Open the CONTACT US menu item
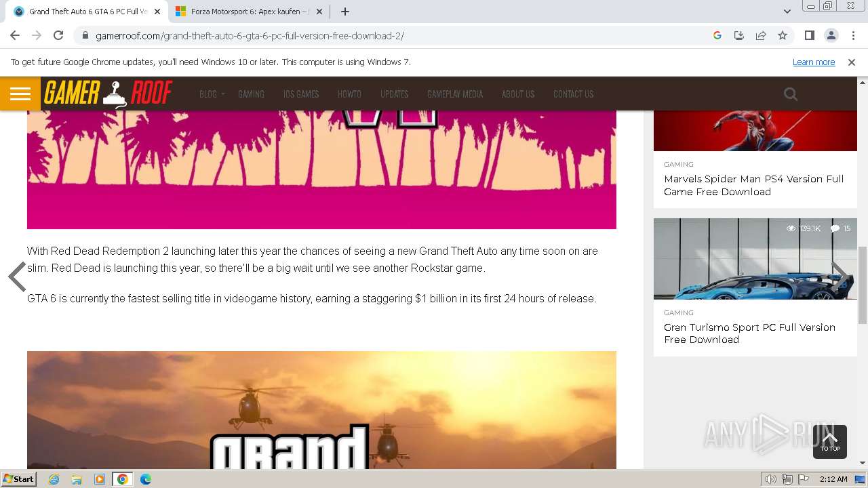868x488 pixels. pos(573,94)
